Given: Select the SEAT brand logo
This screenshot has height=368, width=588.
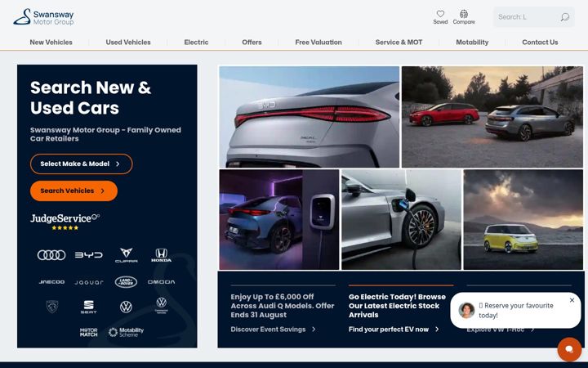Looking at the screenshot, I should (88, 307).
